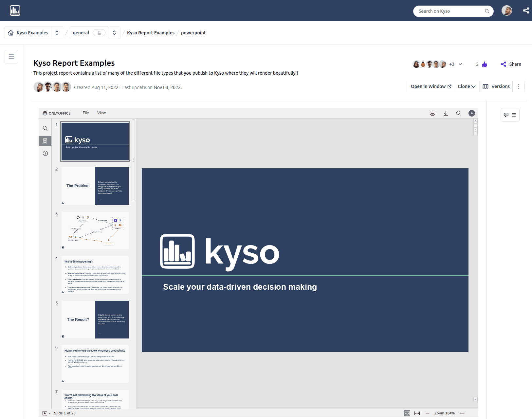This screenshot has width=532, height=419.
Task: Click the search magnifier in the Kyso search box
Action: (x=487, y=11)
